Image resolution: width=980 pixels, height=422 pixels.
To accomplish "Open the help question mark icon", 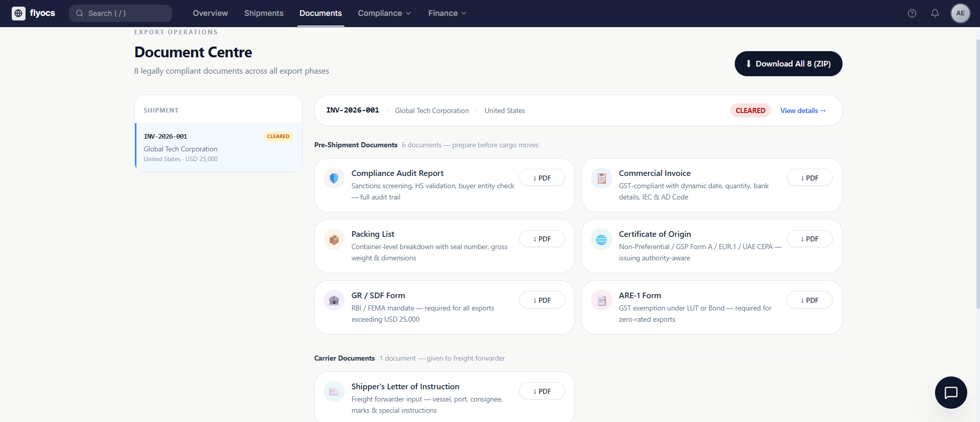I will [x=912, y=13].
